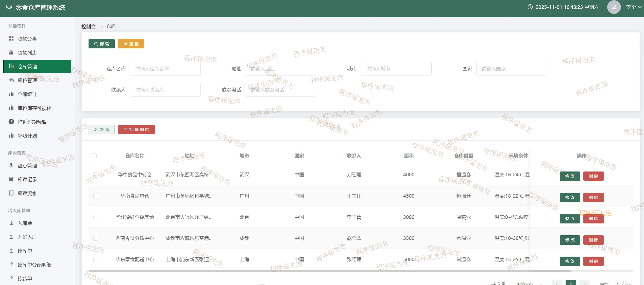Click the 货物分类 grid icon in sidebar
Viewport: 644px width, 285px height.
tap(11, 39)
